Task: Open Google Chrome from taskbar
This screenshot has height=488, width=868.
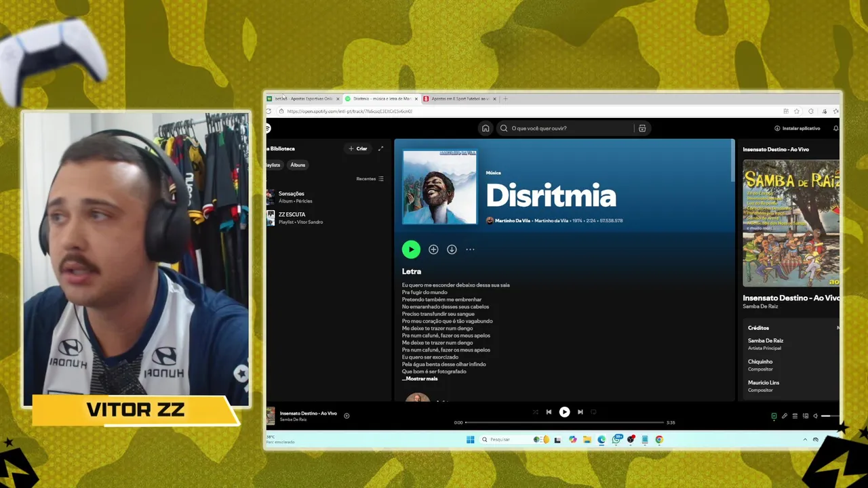Action: click(x=659, y=439)
